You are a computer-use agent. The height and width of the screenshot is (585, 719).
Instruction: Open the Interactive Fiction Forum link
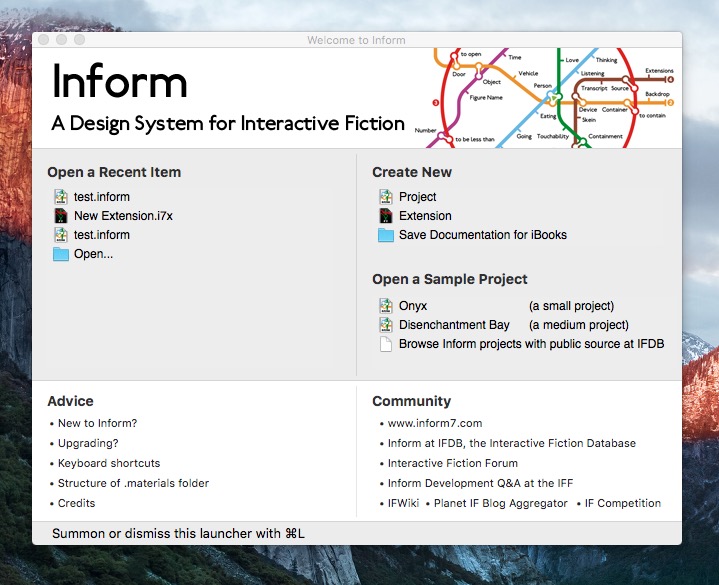click(453, 463)
